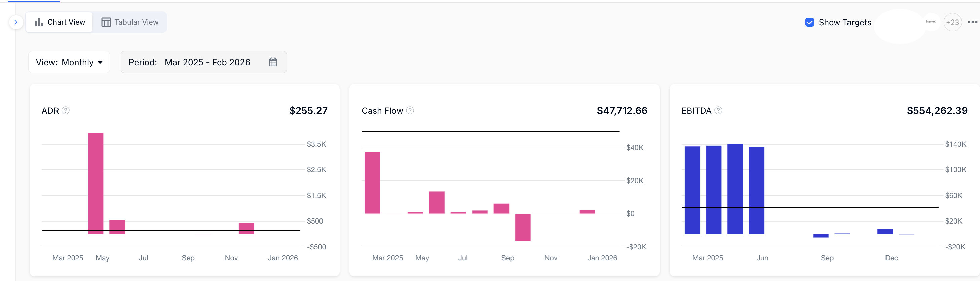Screen dimensions: 980x281
Task: Switch to the Chart View tab
Action: 59,22
